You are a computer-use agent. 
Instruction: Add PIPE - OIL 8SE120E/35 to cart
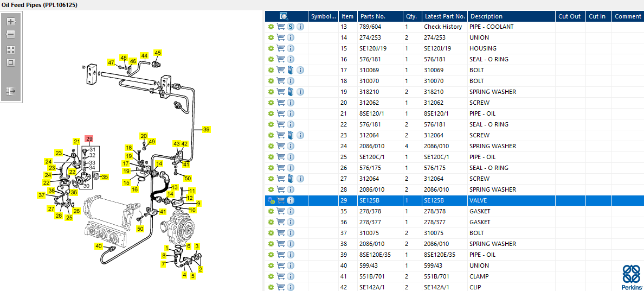point(281,255)
